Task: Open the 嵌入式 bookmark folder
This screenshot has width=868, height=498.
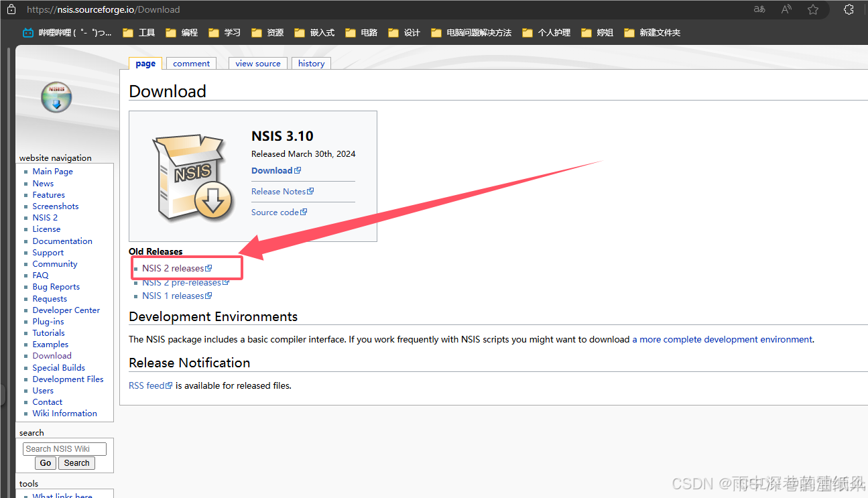Action: point(314,32)
